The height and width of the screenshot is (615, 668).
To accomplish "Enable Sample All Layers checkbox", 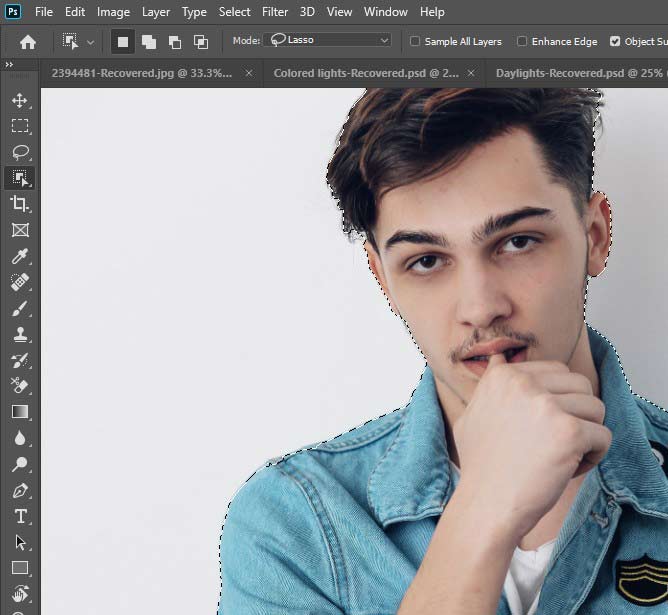I will [x=415, y=41].
